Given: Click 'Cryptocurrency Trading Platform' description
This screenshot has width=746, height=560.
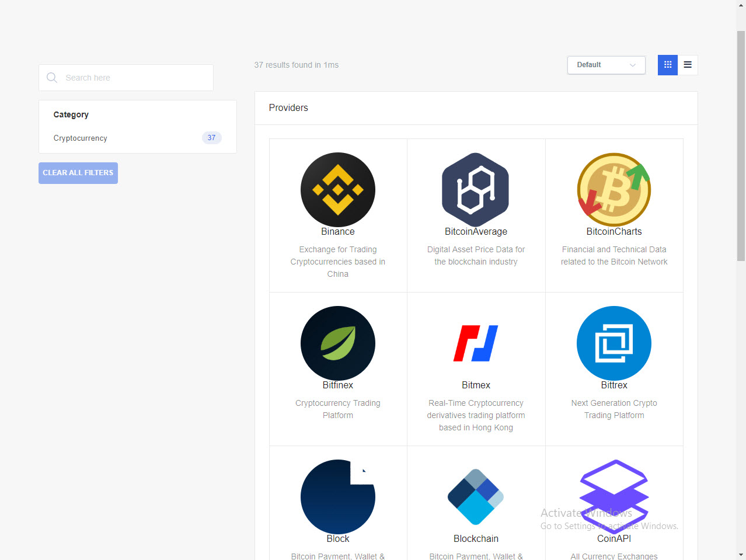Looking at the screenshot, I should (338, 409).
